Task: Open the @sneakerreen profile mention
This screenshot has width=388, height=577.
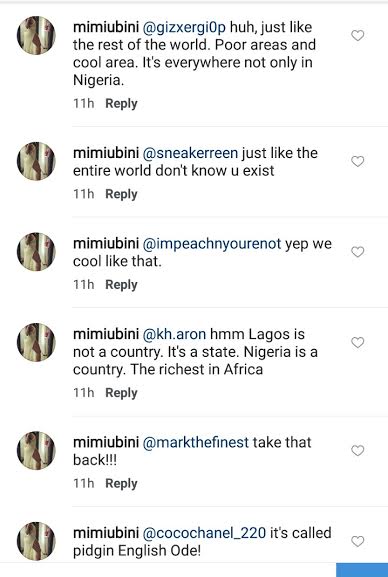Action: click(x=190, y=153)
